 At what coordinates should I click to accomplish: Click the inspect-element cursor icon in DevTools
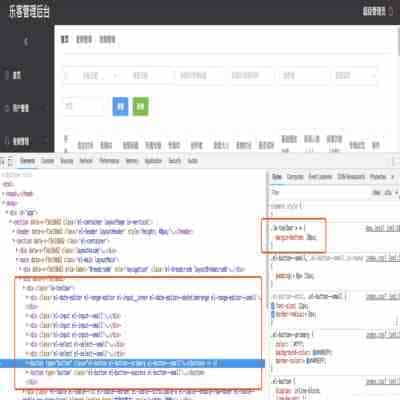pyautogui.click(x=3, y=162)
